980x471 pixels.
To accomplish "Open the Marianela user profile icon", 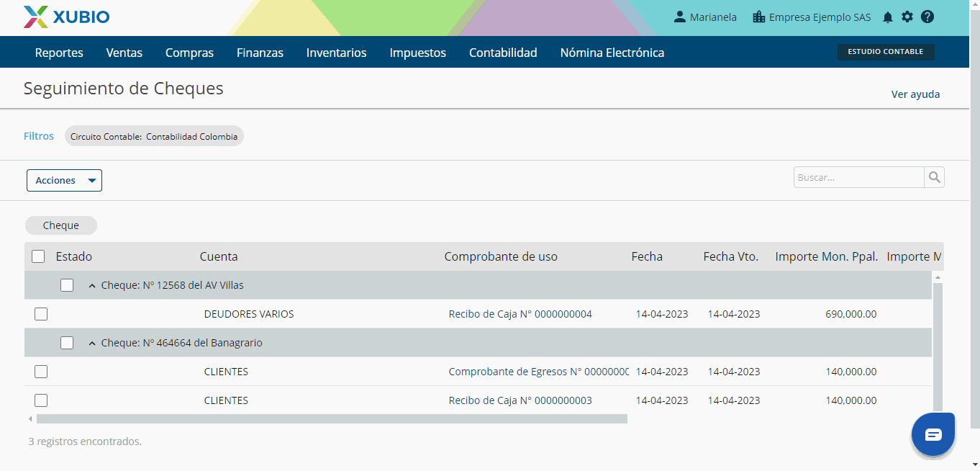I will pos(679,17).
